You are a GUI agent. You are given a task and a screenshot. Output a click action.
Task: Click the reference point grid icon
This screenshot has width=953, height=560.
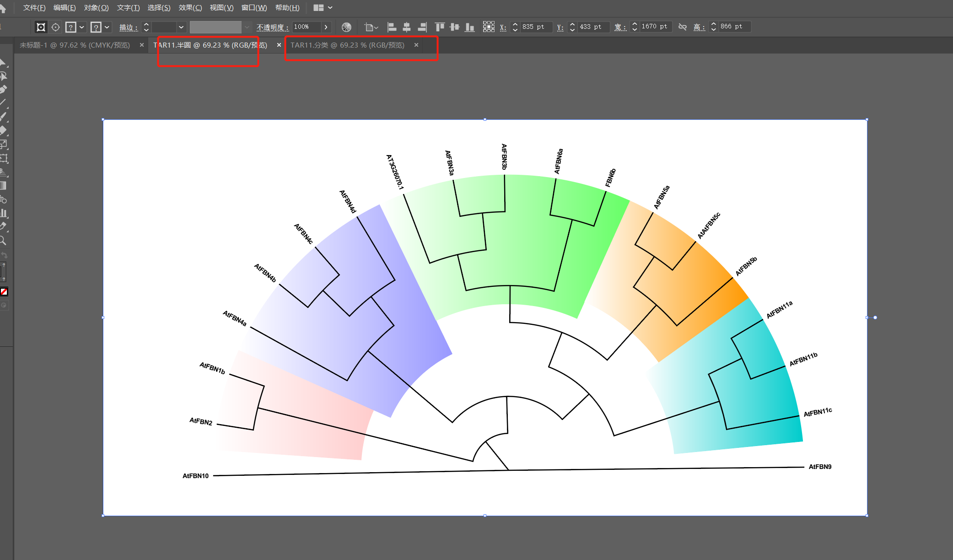click(x=489, y=27)
